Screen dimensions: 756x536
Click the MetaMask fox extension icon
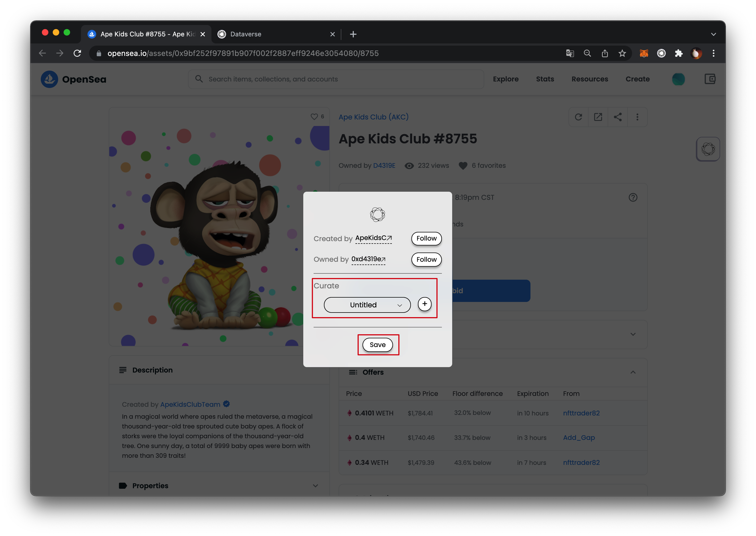pos(643,53)
